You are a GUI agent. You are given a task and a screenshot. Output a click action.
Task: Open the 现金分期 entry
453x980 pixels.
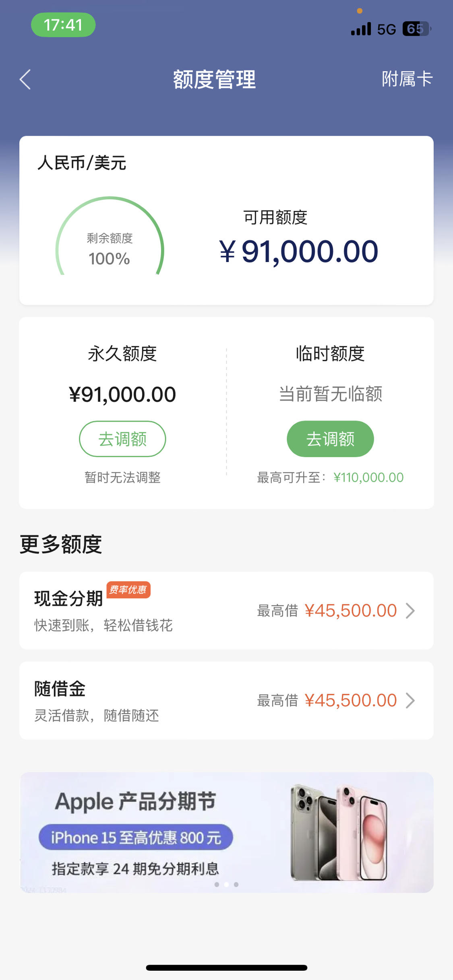point(226,611)
